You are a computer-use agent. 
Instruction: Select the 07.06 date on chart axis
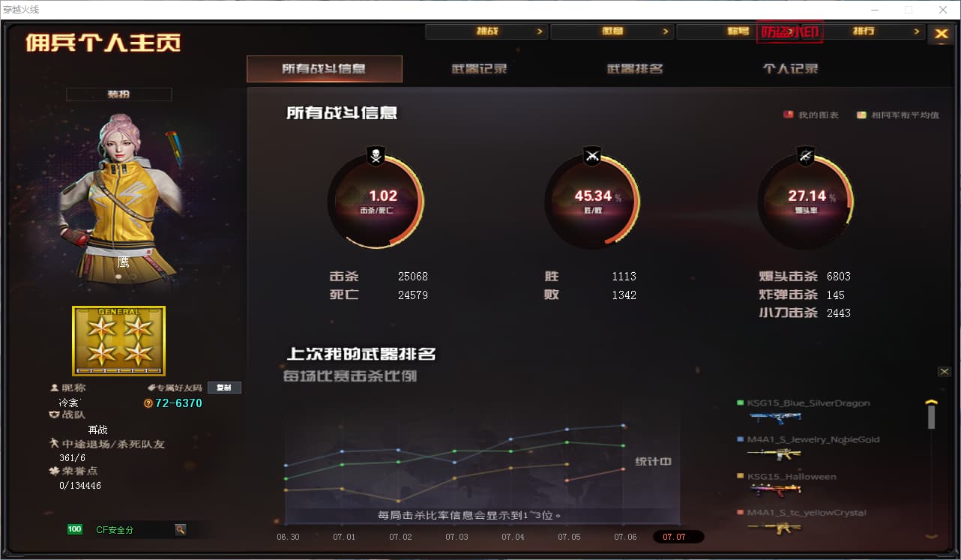click(625, 537)
